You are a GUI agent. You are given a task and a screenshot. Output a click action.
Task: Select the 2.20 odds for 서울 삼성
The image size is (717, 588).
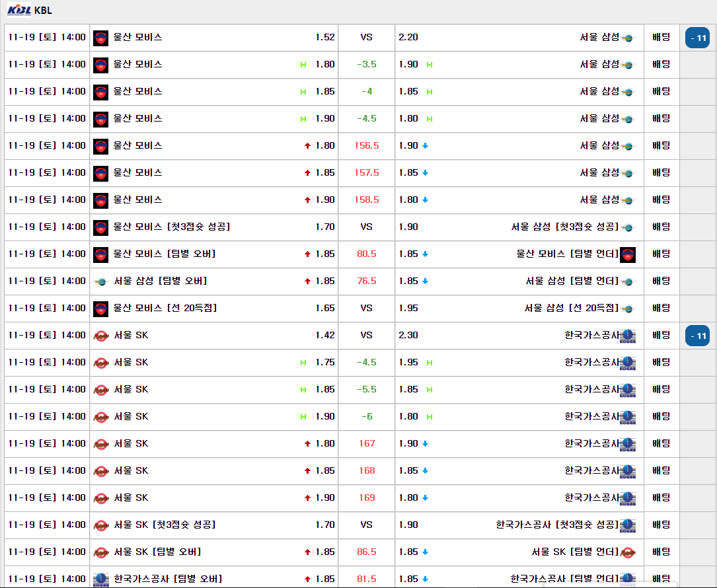point(408,38)
